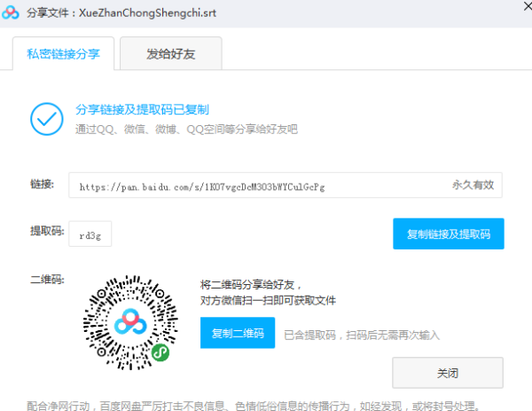
Task: Click the blue success checkmark icon
Action: pyautogui.click(x=47, y=119)
